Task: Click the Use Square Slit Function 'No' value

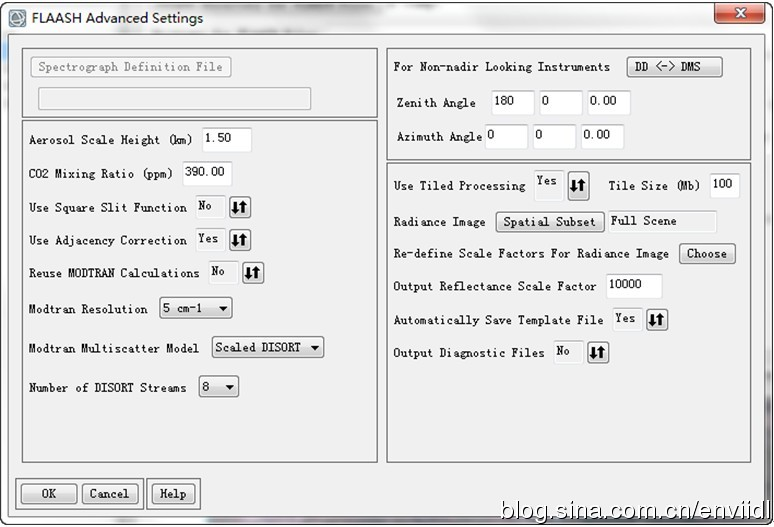Action: pyautogui.click(x=211, y=206)
